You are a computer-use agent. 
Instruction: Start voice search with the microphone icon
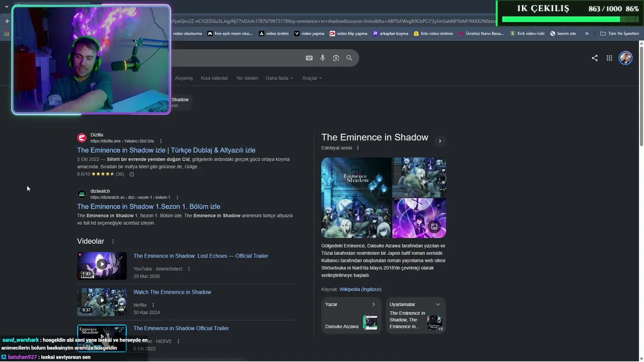click(x=323, y=58)
